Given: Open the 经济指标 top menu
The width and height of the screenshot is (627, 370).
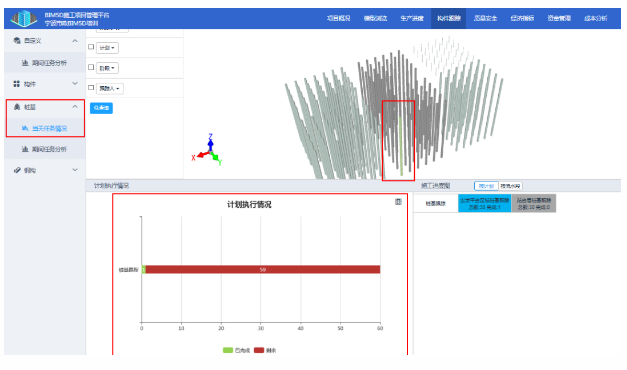Looking at the screenshot, I should point(522,18).
